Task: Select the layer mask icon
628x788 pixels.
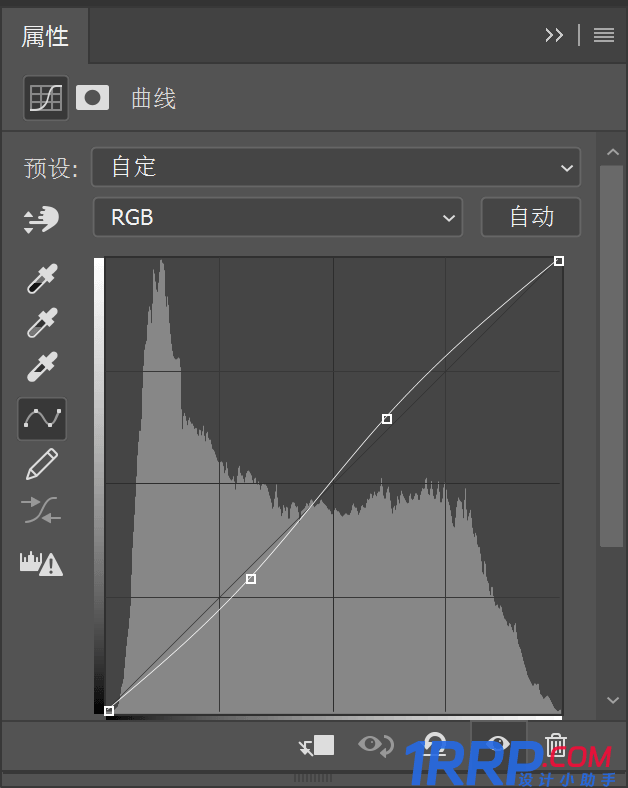Action: pos(92,98)
